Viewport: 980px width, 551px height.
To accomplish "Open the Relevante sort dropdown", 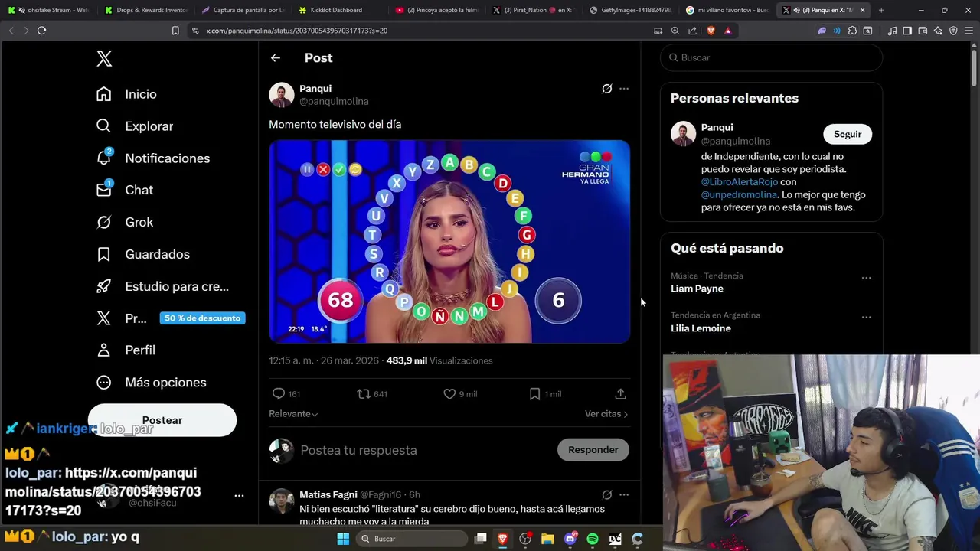I will pos(293,414).
